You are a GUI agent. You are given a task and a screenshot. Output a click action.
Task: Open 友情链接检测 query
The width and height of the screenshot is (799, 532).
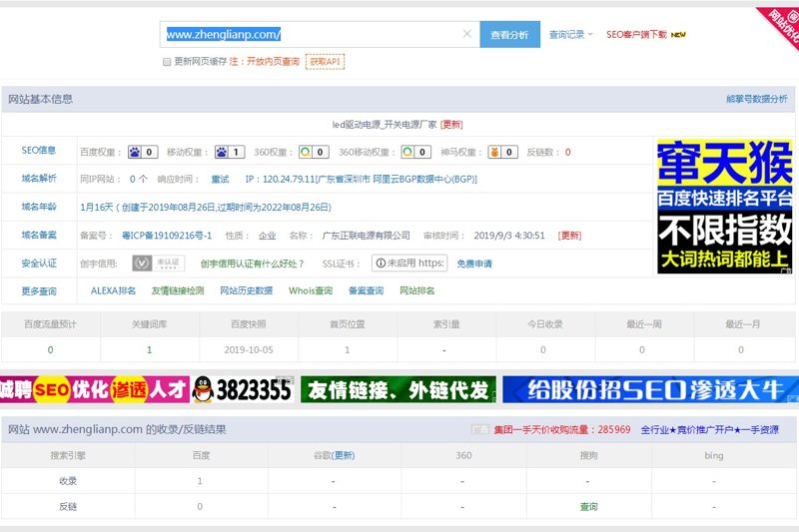tap(178, 290)
